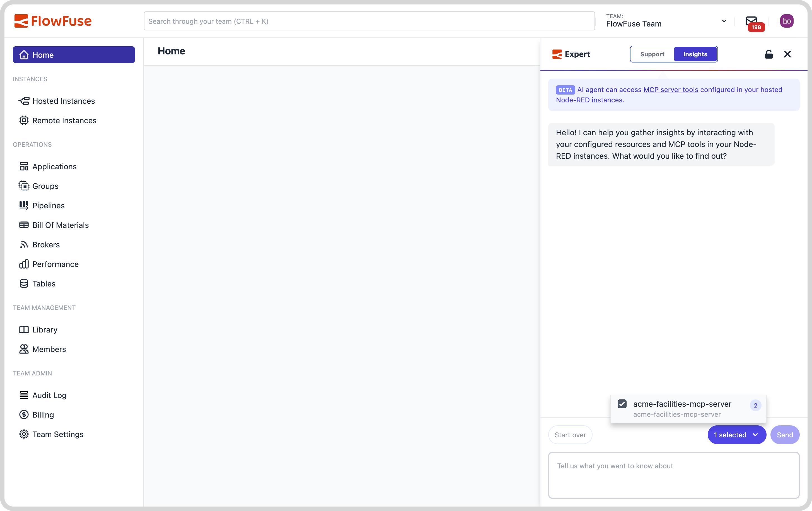The height and width of the screenshot is (511, 812).
Task: Open the Brokers section icon
Action: tap(24, 245)
